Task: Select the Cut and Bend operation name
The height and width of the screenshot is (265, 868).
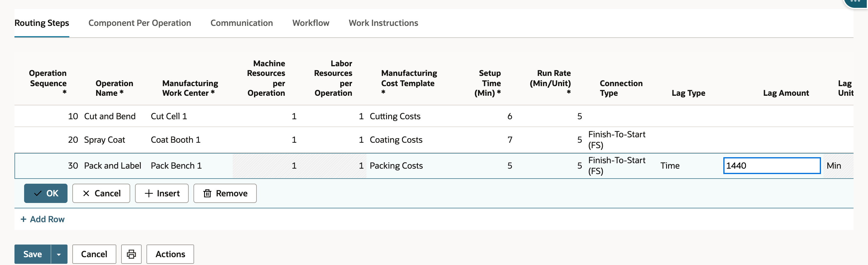Action: click(x=110, y=116)
